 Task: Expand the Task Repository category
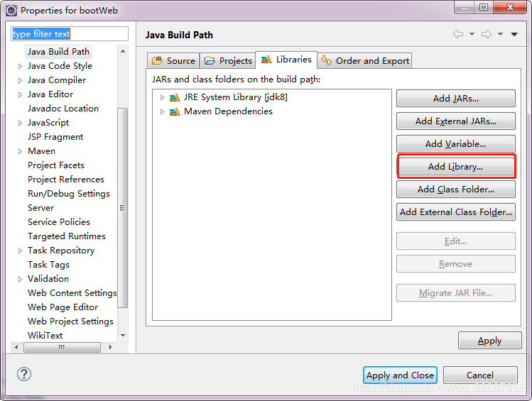coord(20,251)
